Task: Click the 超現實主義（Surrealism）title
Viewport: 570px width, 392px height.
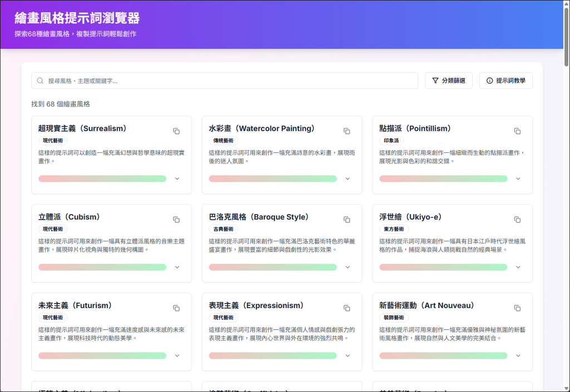Action: (x=82, y=128)
